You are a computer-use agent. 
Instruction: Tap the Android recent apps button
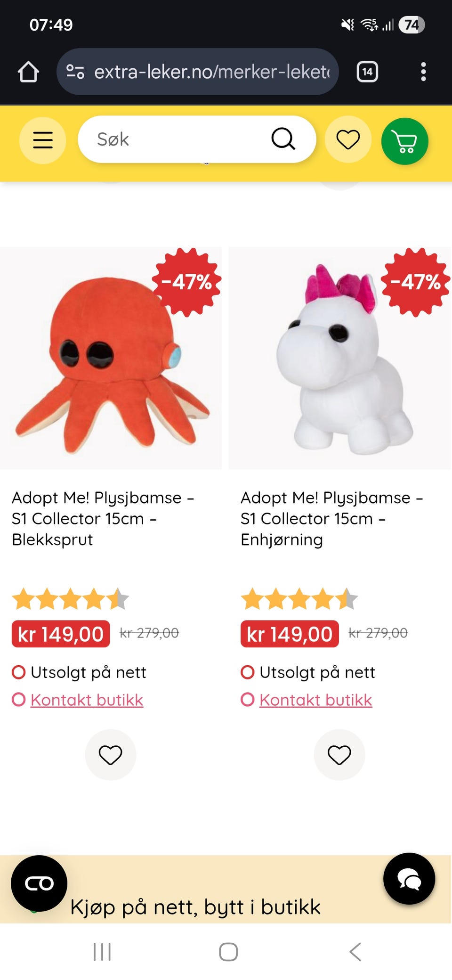102,952
